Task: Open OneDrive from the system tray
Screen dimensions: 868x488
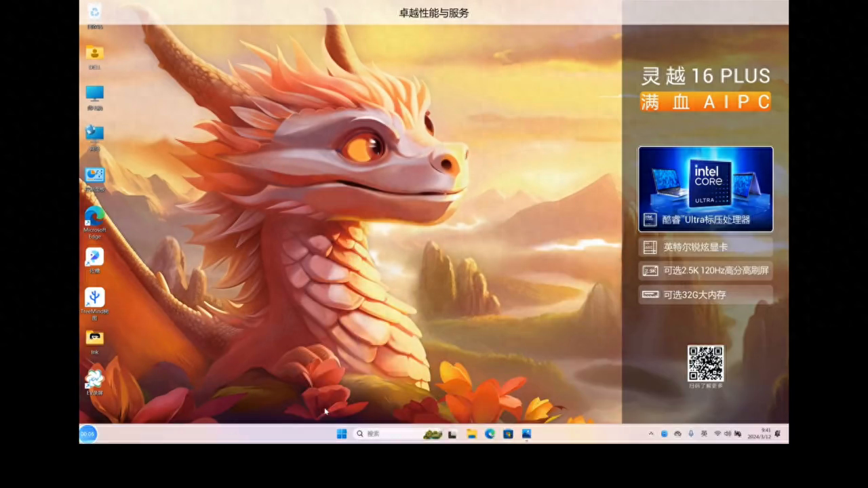Action: click(x=677, y=434)
